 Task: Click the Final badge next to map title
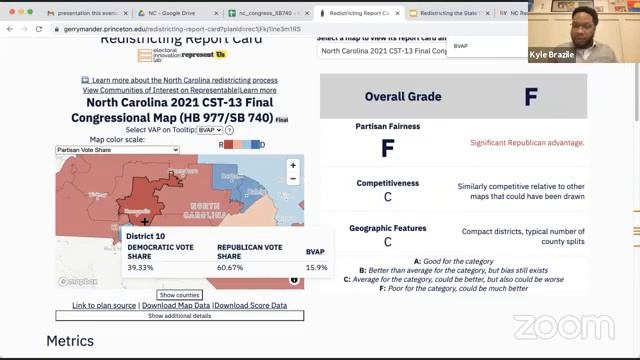pos(282,120)
